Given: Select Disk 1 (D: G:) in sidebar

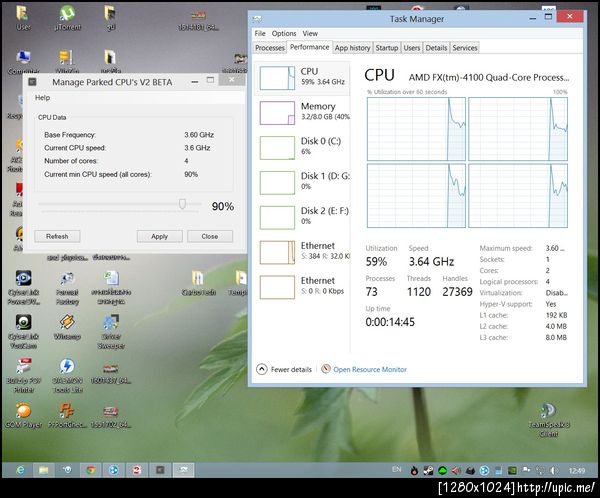Looking at the screenshot, I should coord(302,182).
